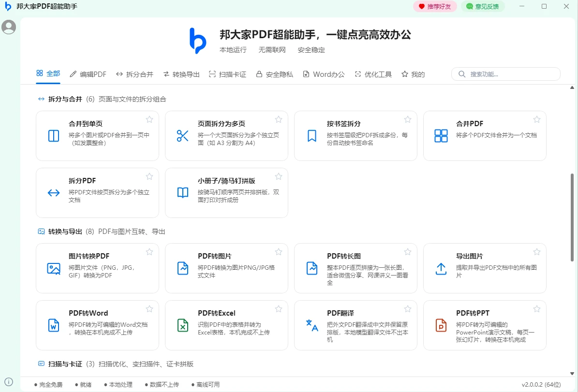Switch to the 拆分合并 tab
The image size is (578, 392).
pyautogui.click(x=134, y=74)
